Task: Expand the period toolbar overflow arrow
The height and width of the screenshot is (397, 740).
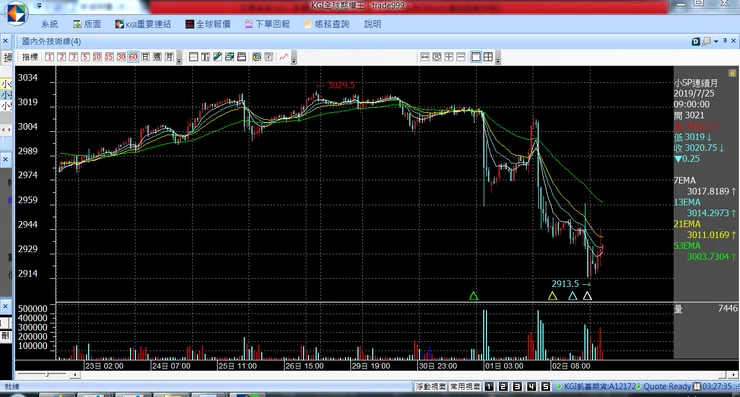Action: pyautogui.click(x=179, y=59)
